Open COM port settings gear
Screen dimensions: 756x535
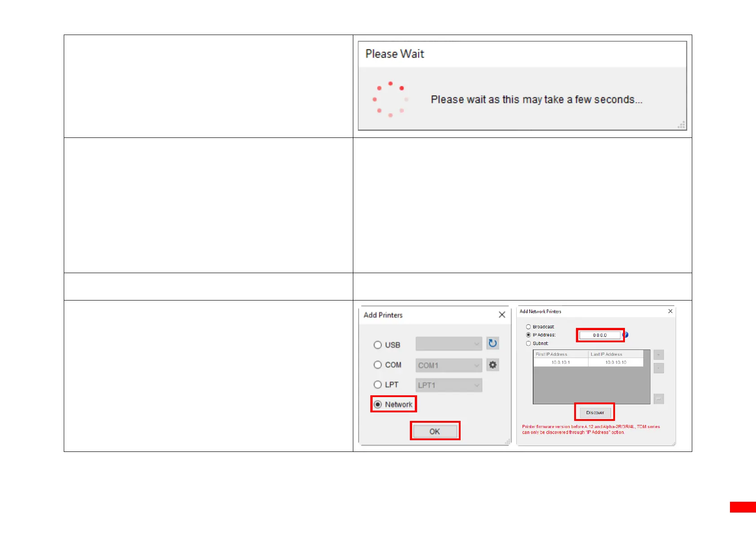click(492, 365)
